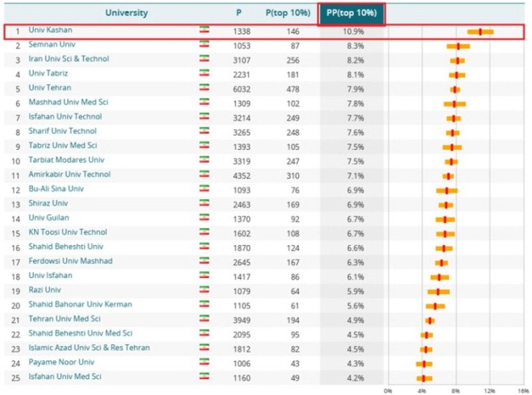Click the flag icon next to Payame Noor Univ
Viewport: 532px width, 395px height.
[x=204, y=363]
